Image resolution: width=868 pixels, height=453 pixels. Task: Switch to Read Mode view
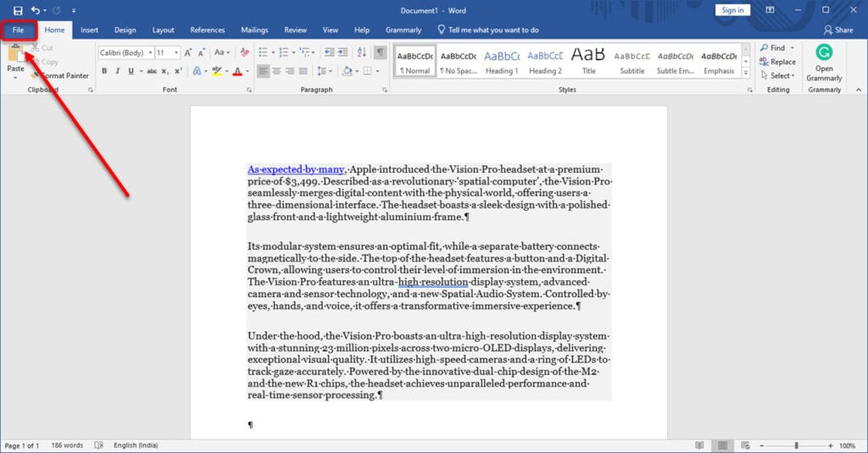[699, 445]
